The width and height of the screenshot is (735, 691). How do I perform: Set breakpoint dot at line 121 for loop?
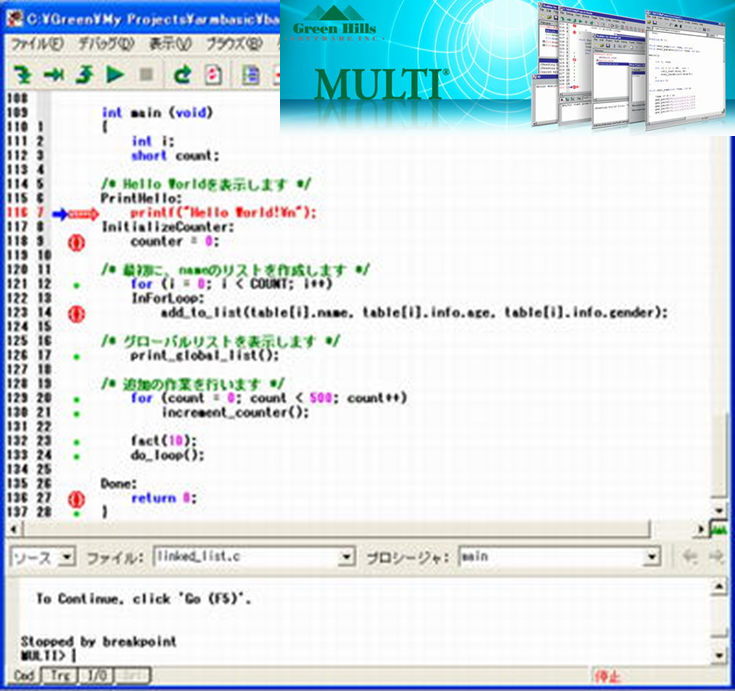[77, 285]
